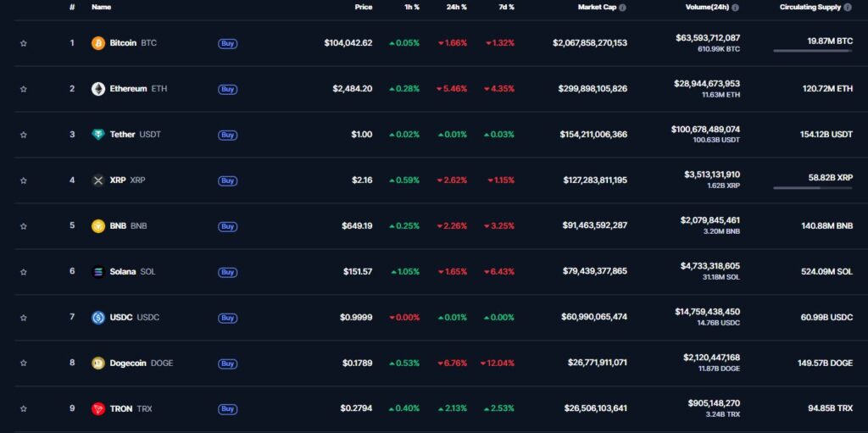Star Bitcoin to add to watchlist
The width and height of the screenshot is (868, 433).
[x=24, y=43]
